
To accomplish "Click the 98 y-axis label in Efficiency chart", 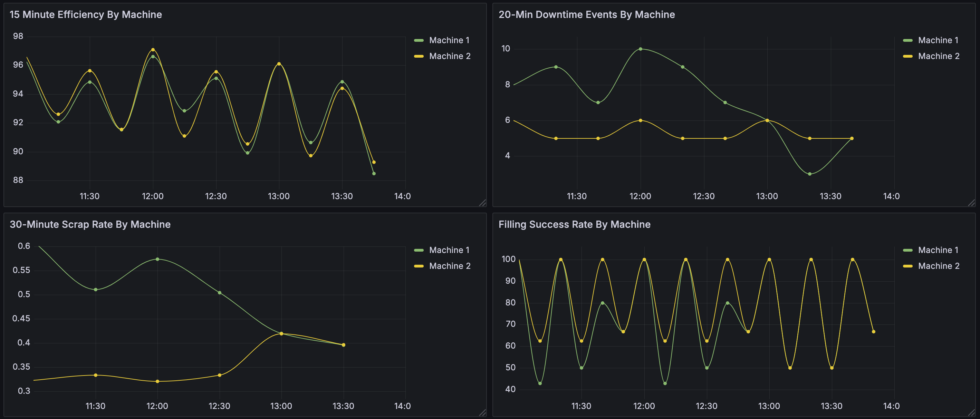I will tap(18, 36).
